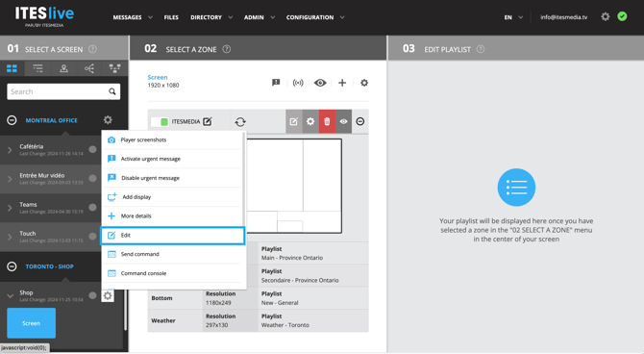Image resolution: width=644 pixels, height=354 pixels.
Task: Toggle Shop status circle
Action: tap(93, 295)
